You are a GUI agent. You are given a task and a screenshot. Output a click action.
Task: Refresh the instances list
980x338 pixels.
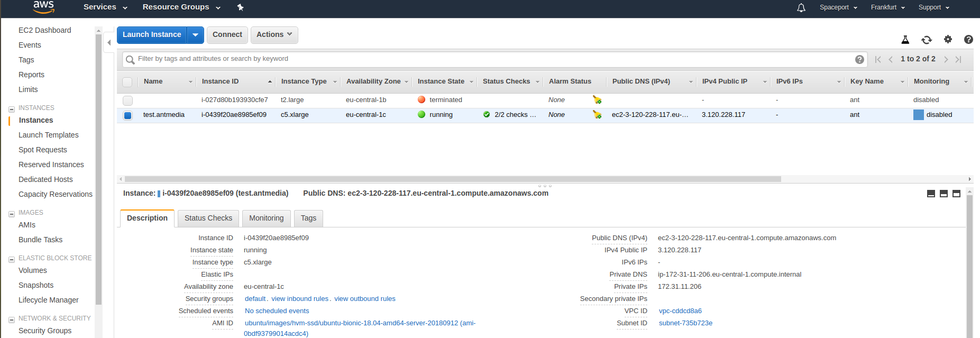(x=927, y=40)
